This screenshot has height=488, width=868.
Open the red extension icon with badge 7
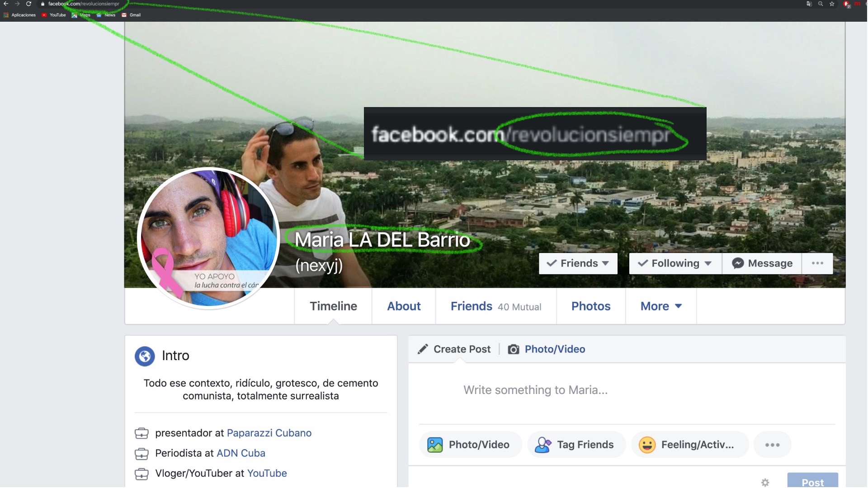pyautogui.click(x=847, y=4)
